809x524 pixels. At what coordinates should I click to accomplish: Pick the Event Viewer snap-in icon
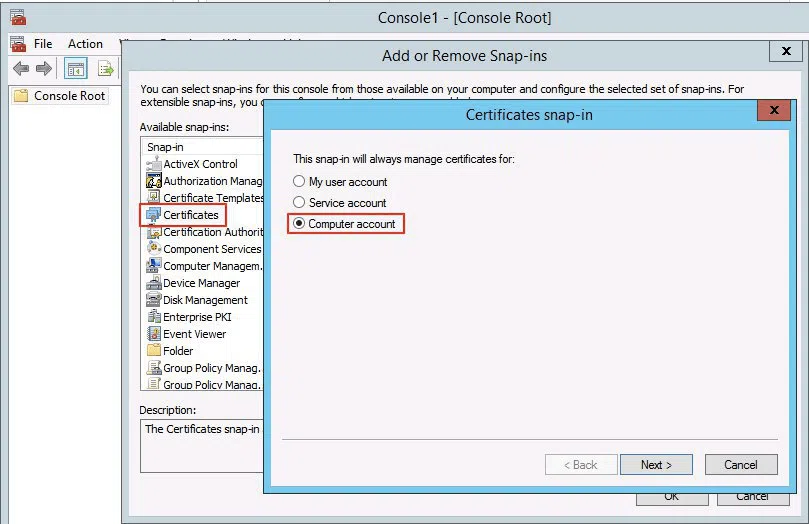pos(154,334)
